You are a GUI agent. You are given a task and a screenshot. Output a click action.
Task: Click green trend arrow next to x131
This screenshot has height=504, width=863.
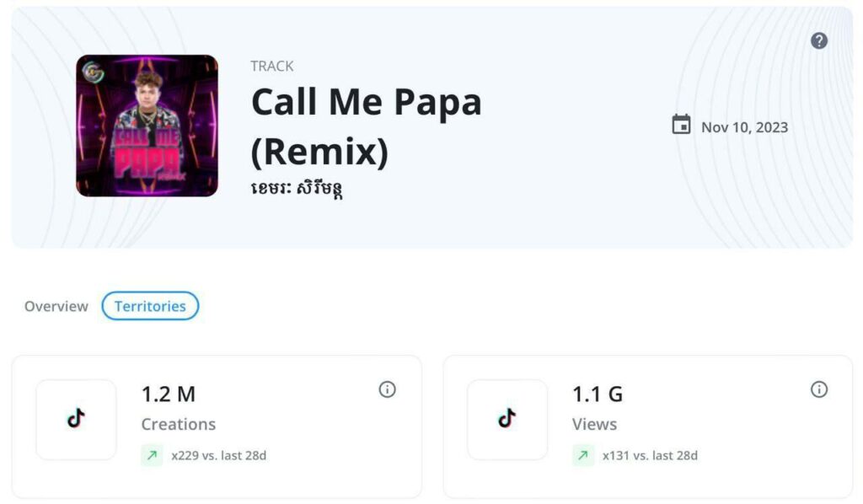click(x=583, y=456)
